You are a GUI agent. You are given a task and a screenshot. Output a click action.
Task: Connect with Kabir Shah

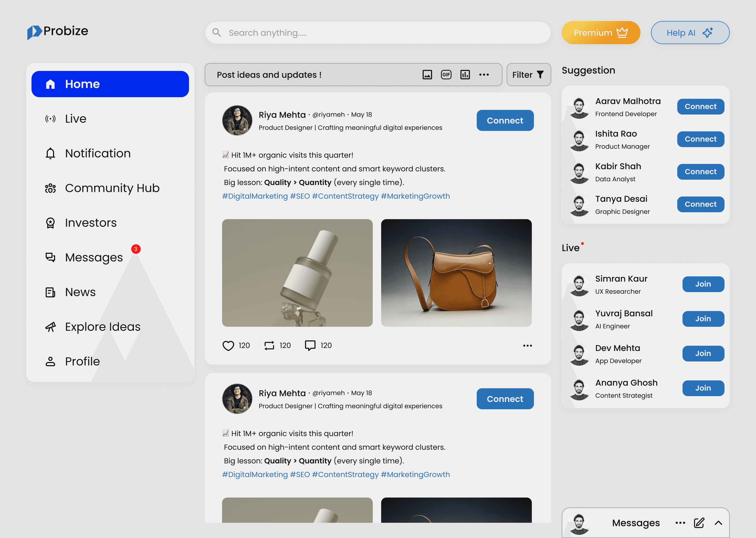pyautogui.click(x=701, y=172)
